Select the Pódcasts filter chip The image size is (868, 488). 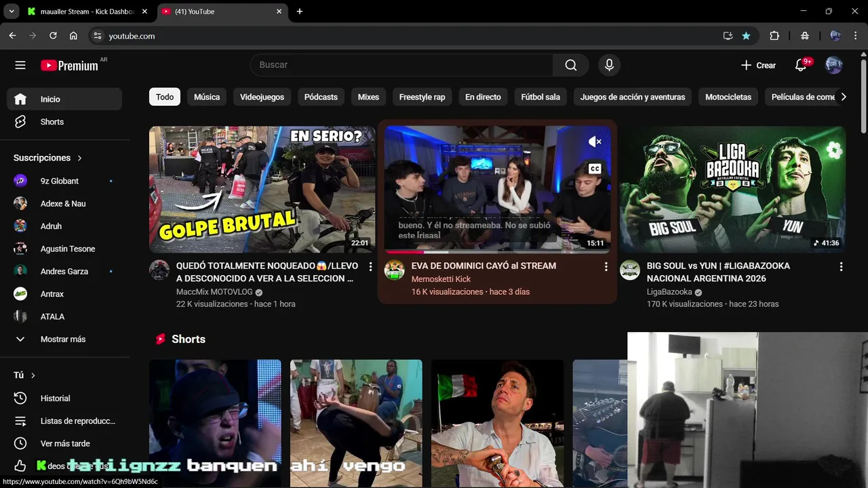(x=321, y=97)
